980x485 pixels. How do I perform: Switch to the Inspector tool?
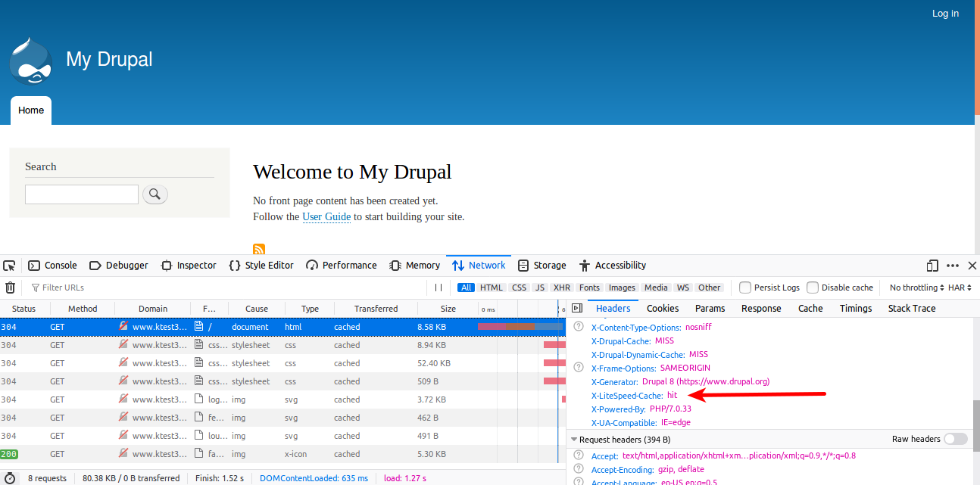(x=189, y=266)
